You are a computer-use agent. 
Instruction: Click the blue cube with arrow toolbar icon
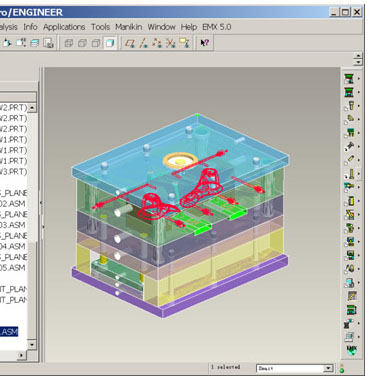click(7, 43)
